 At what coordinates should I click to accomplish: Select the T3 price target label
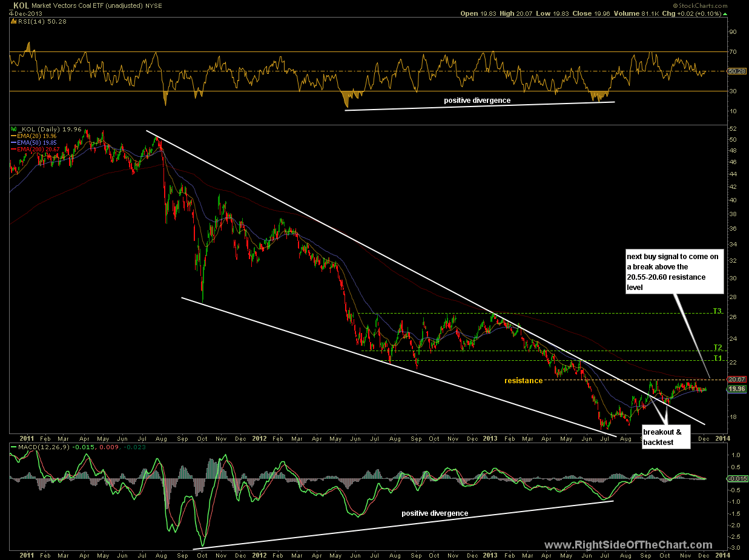717,311
